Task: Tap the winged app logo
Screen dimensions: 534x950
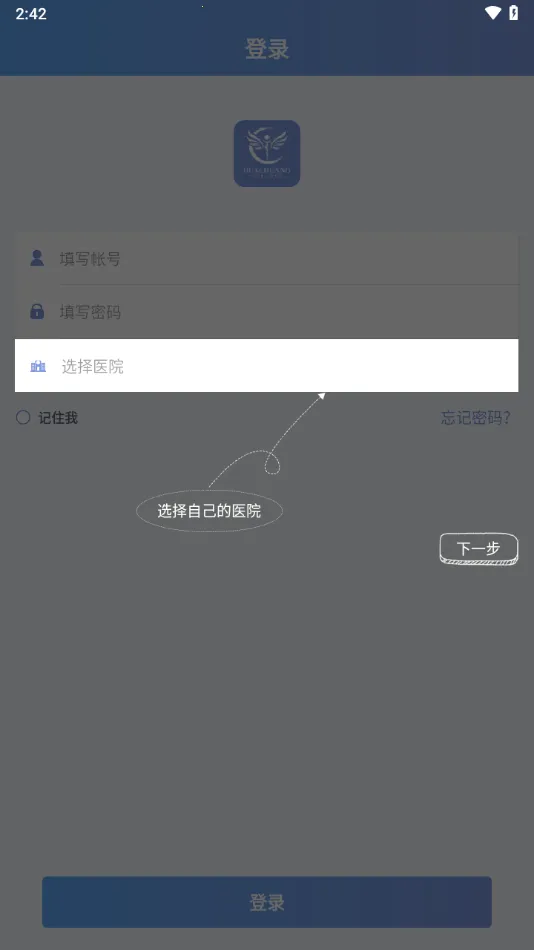Action: coord(267,153)
